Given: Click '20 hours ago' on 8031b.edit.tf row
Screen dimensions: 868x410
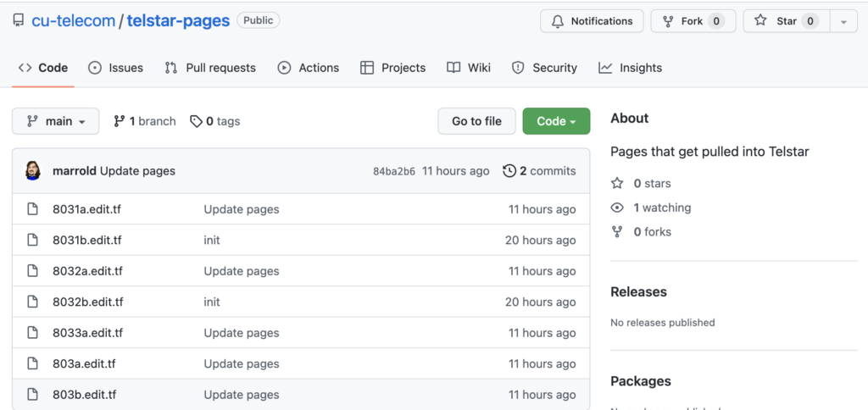Looking at the screenshot, I should (x=540, y=240).
